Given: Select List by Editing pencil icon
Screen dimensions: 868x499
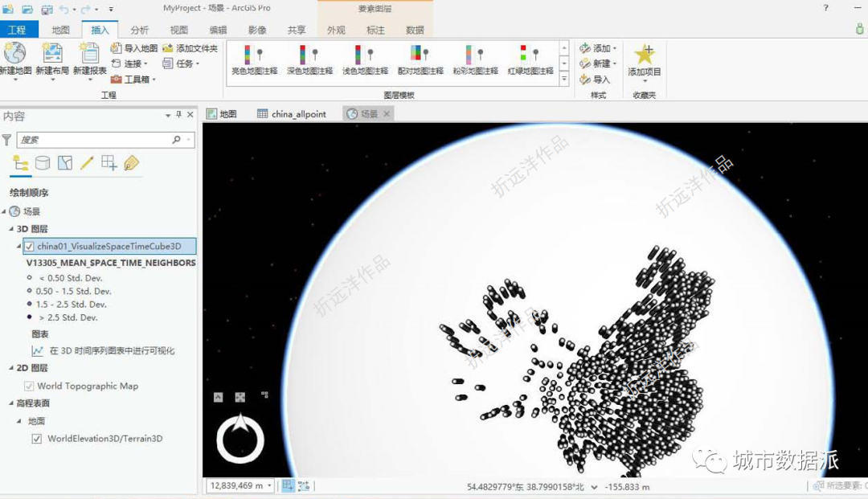Looking at the screenshot, I should click(87, 163).
